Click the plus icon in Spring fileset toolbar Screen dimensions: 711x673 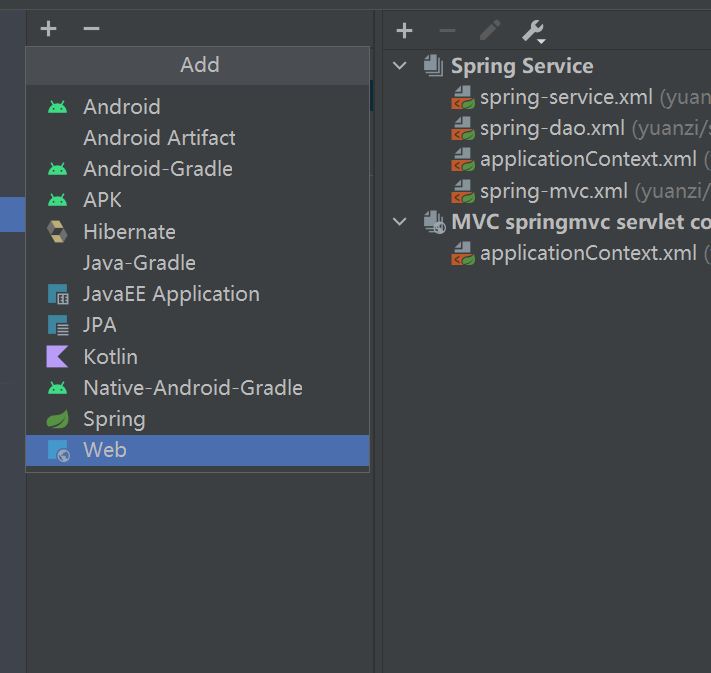(x=404, y=31)
